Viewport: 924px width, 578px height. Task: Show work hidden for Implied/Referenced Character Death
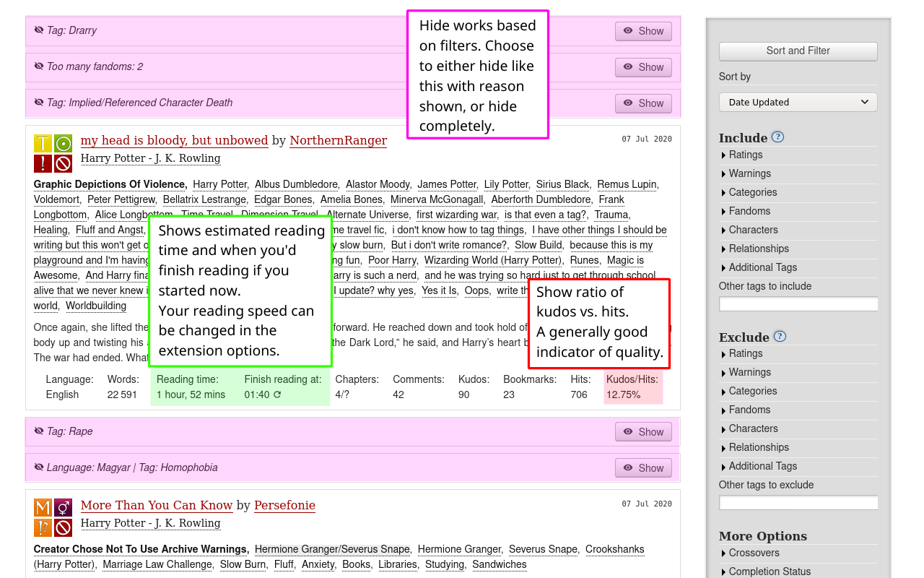click(643, 103)
